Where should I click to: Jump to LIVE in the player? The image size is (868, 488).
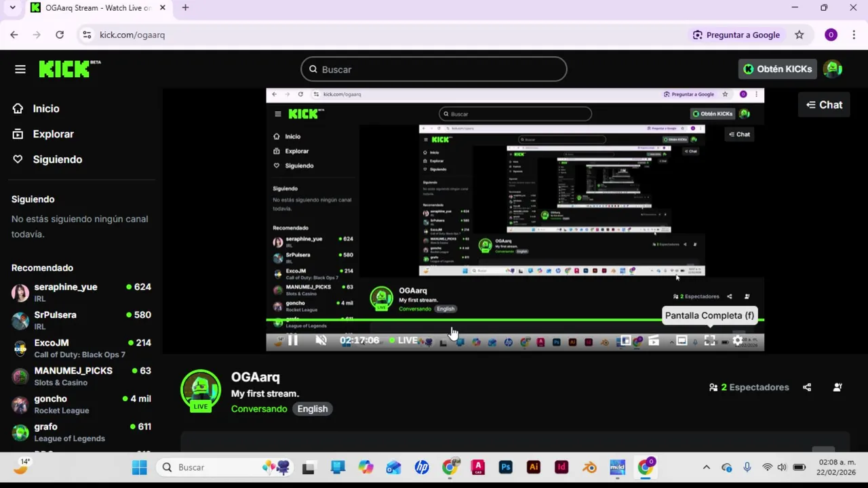tap(403, 340)
